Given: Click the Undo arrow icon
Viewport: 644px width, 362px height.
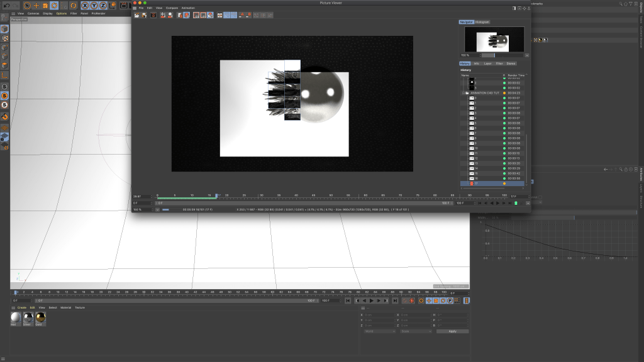Looking at the screenshot, I should (x=5, y=5).
